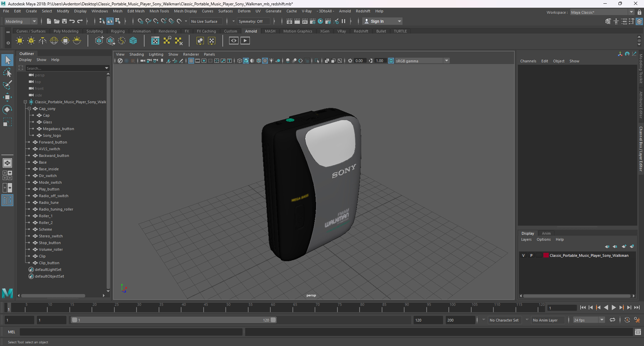
Task: Select the arrow Select tool in toolbox
Action: click(7, 60)
